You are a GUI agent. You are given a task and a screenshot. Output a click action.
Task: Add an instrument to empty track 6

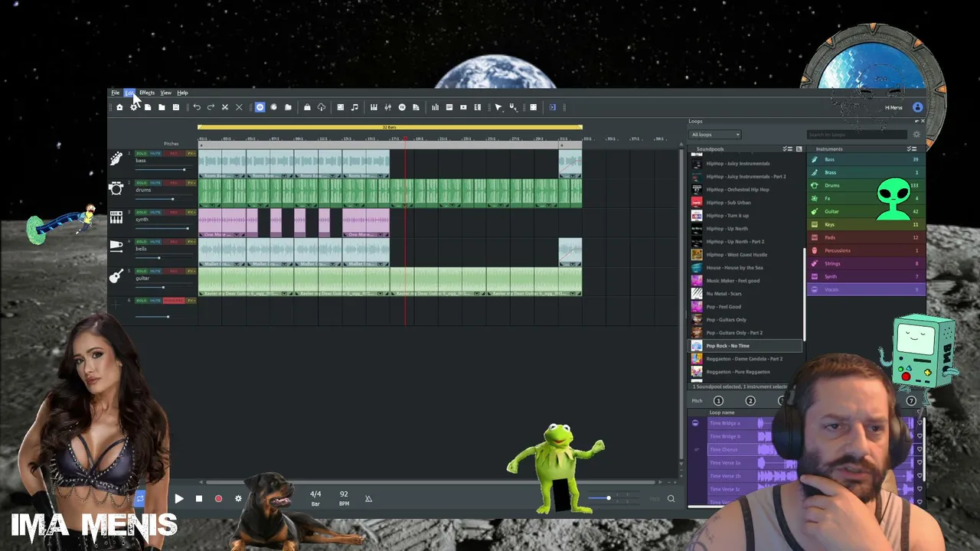(116, 305)
